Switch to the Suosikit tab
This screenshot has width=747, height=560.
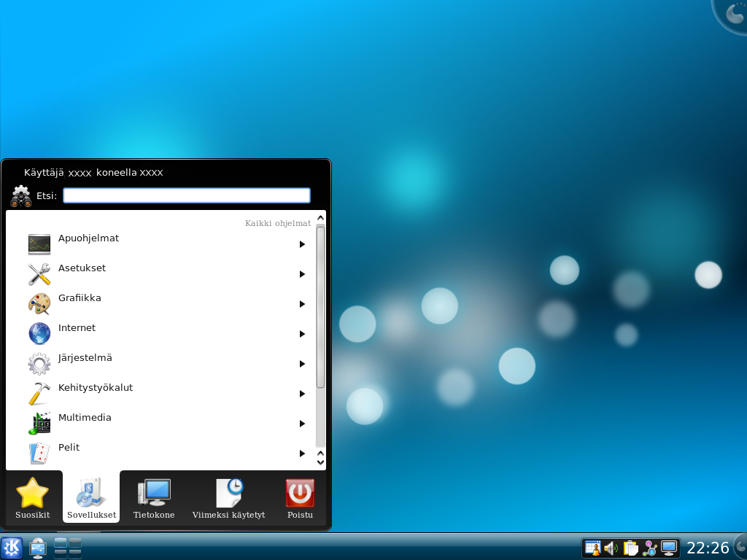coord(33,499)
